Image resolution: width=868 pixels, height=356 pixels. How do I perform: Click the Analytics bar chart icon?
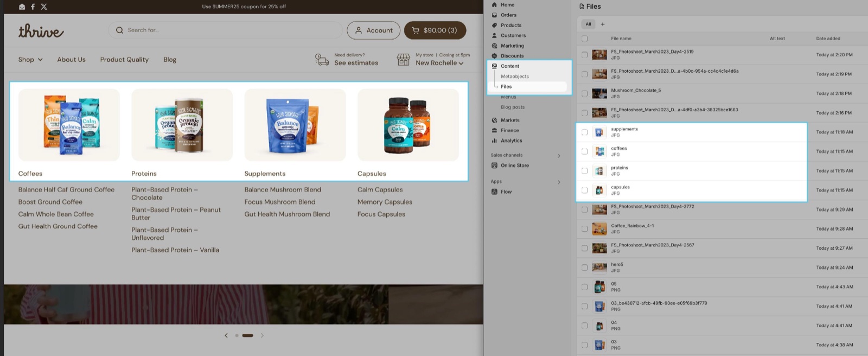point(494,141)
